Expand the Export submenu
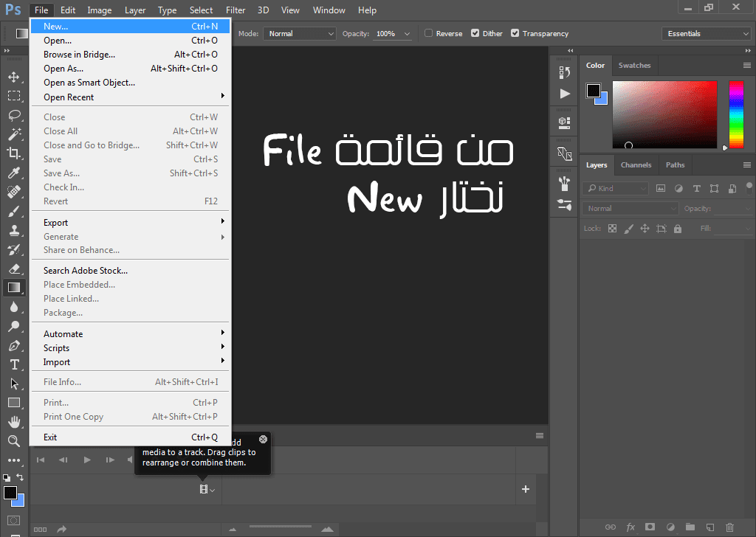Viewport: 756px width, 537px height. pyautogui.click(x=131, y=223)
